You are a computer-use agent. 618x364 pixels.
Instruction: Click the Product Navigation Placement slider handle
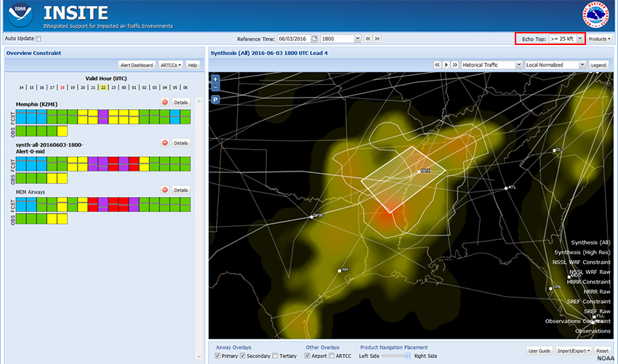coord(407,356)
